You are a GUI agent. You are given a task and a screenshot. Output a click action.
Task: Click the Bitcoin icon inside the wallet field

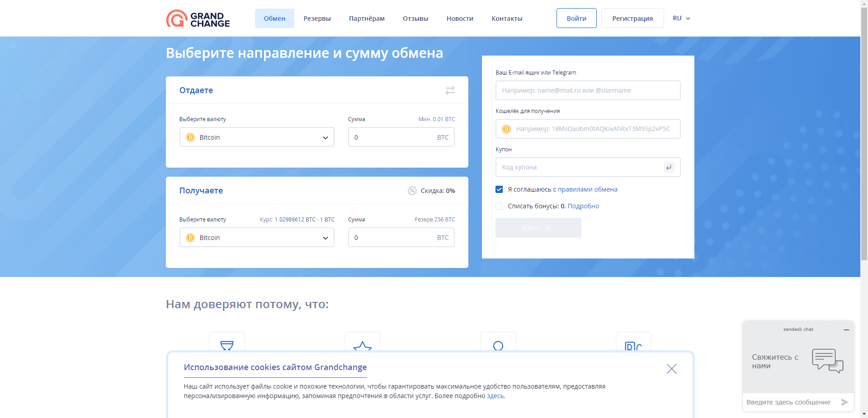(505, 129)
